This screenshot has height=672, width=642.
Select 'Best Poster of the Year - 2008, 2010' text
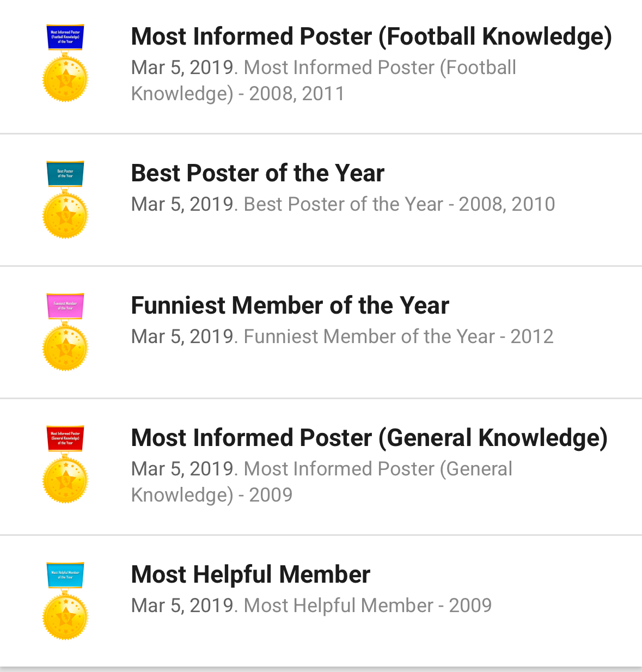(x=399, y=204)
